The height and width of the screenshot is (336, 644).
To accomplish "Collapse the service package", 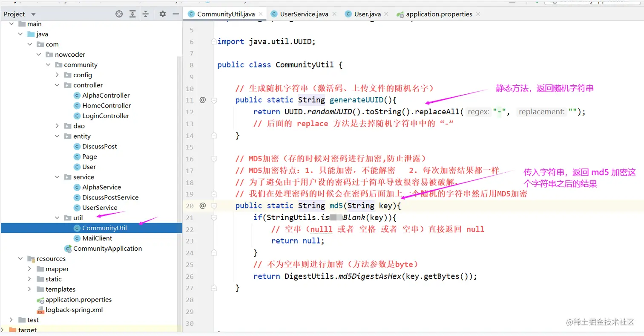I will pyautogui.click(x=57, y=177).
